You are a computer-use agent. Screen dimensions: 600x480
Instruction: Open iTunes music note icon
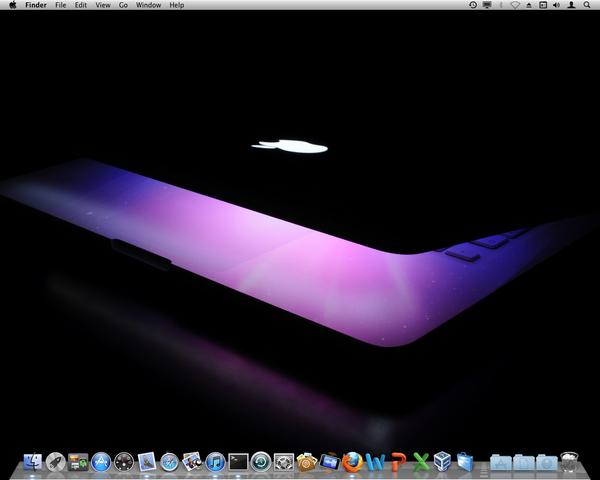click(x=215, y=462)
